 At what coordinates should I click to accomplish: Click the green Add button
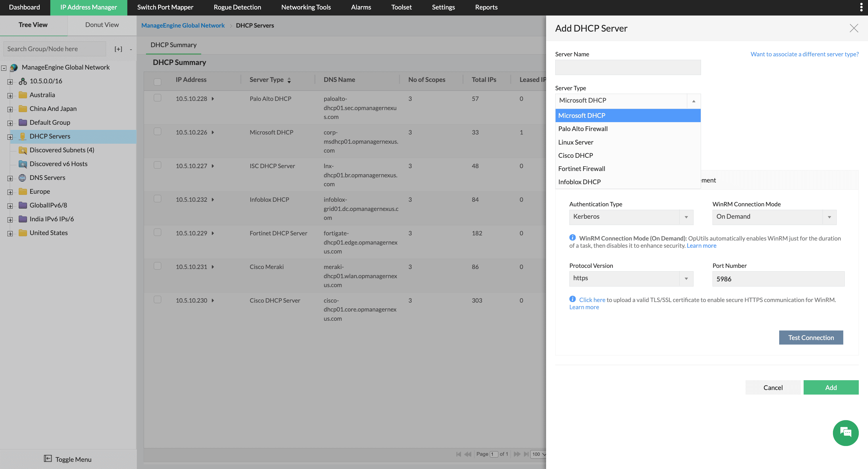coord(831,387)
